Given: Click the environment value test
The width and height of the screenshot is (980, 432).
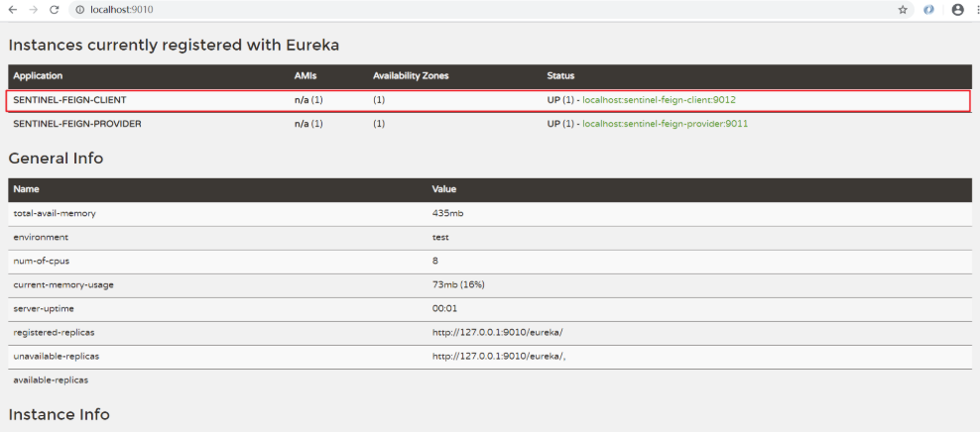Looking at the screenshot, I should [440, 237].
